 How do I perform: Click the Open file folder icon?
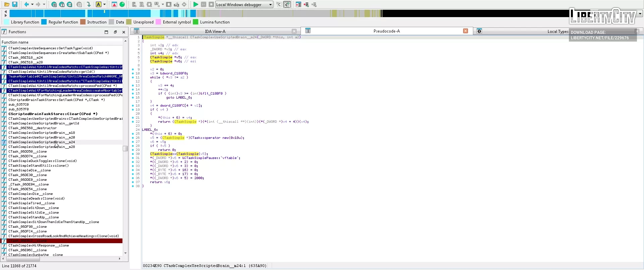point(7,4)
